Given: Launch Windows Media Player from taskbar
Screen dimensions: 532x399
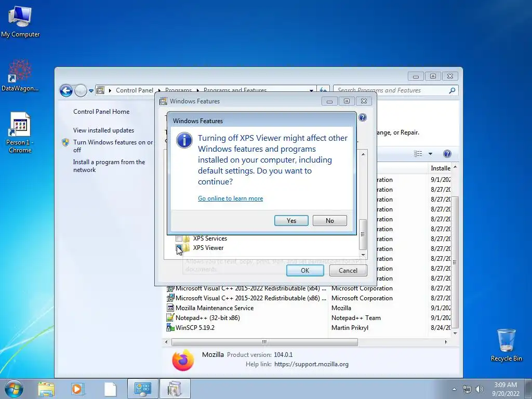Looking at the screenshot, I should coord(78,389).
